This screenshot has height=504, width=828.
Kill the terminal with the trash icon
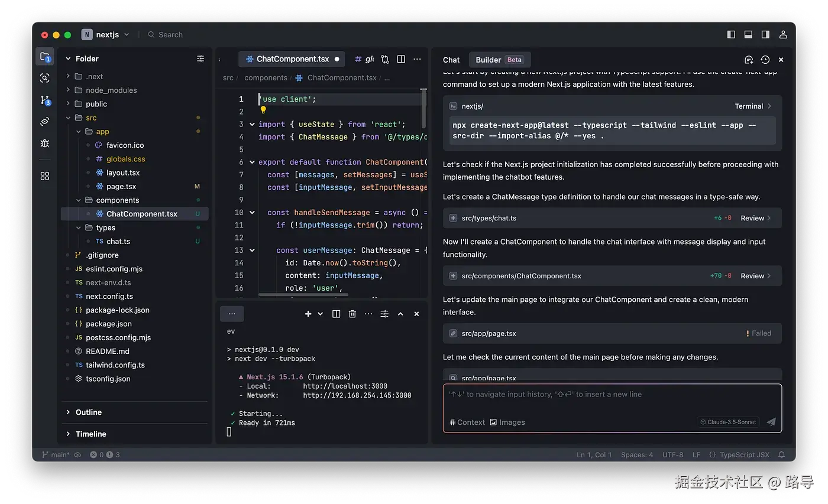click(x=352, y=314)
